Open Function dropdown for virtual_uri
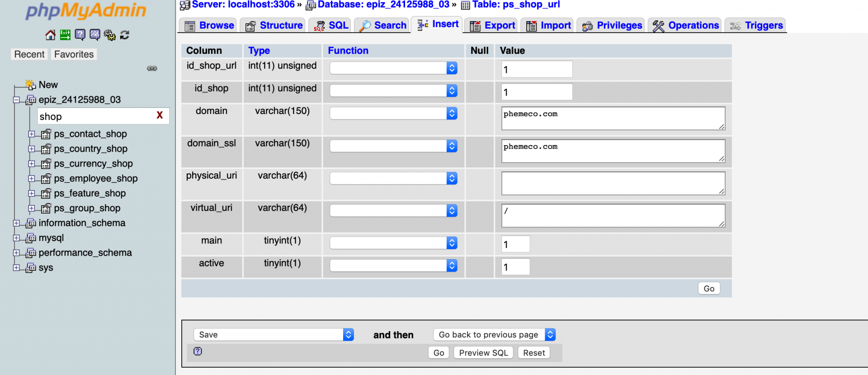This screenshot has width=868, height=375. (393, 210)
